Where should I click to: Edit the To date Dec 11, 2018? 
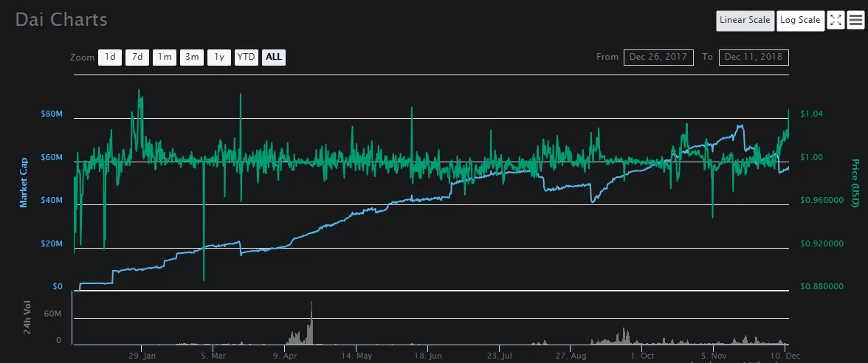(754, 57)
